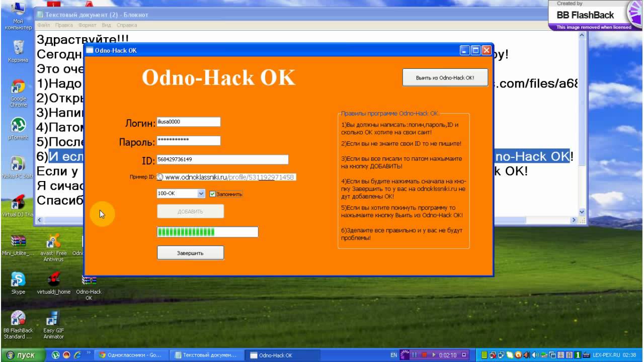The image size is (644, 362).
Task: Open the Правка menu in Notepad
Action: point(64,25)
